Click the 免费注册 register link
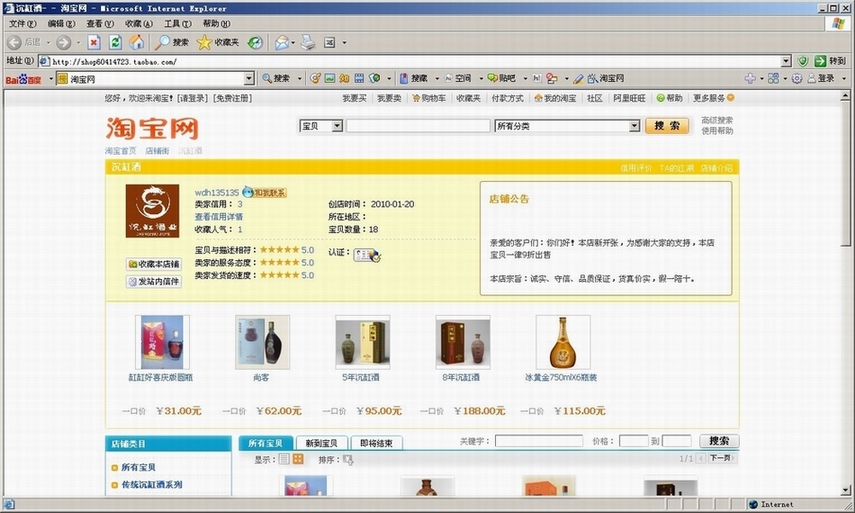Image resolution: width=855 pixels, height=513 pixels. click(x=232, y=98)
